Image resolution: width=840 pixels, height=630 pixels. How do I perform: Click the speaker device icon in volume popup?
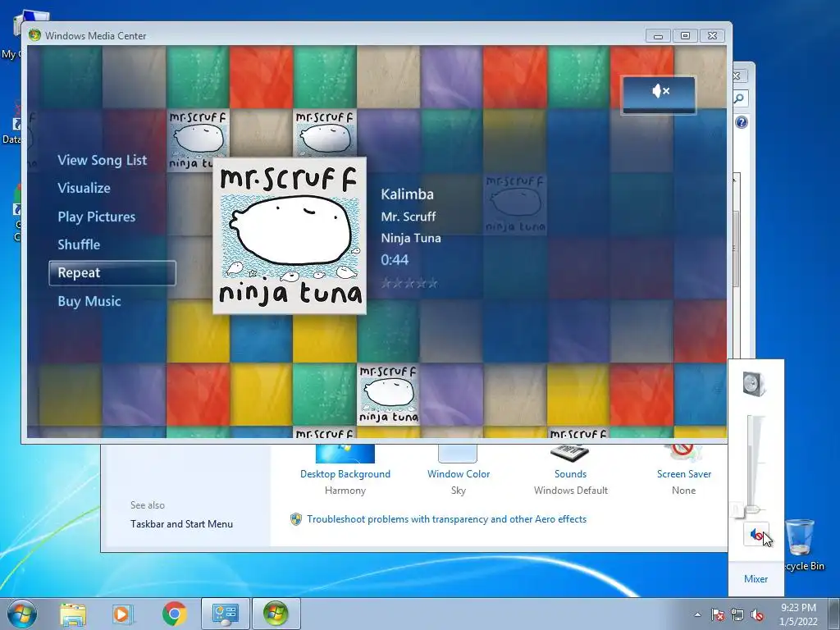[756, 384]
